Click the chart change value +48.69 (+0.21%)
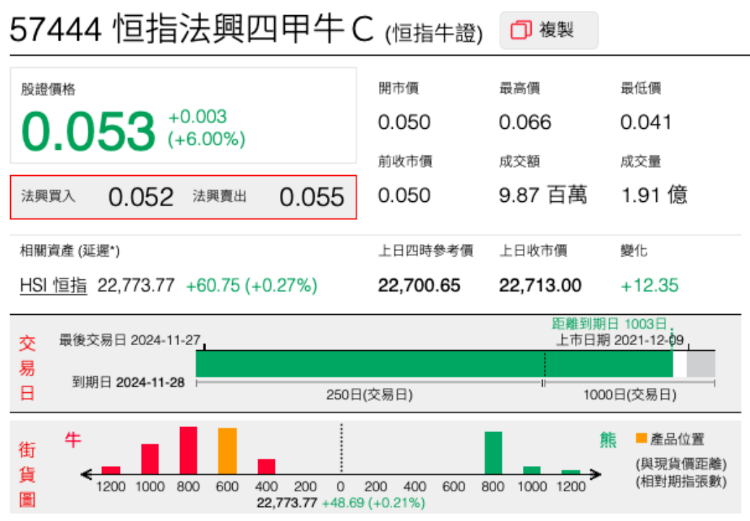 coord(374,503)
